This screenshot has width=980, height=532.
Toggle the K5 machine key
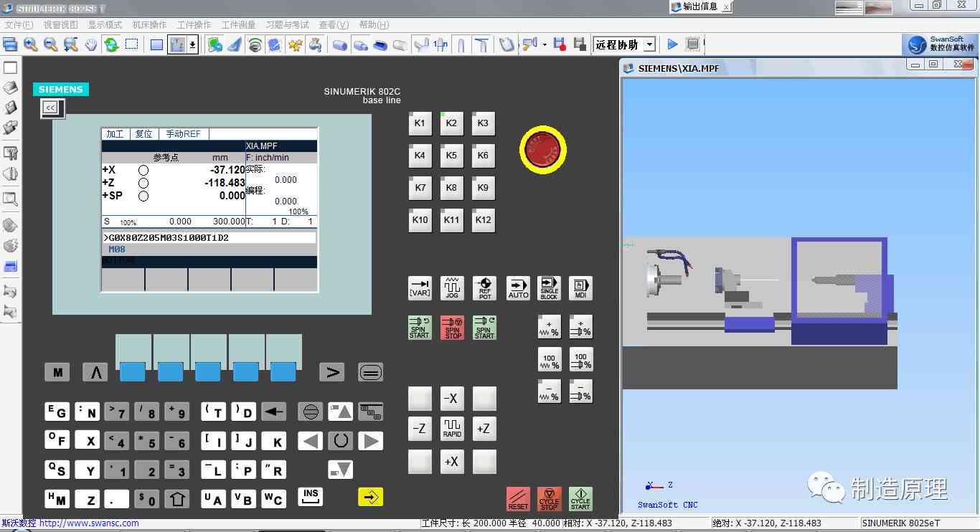click(x=451, y=155)
